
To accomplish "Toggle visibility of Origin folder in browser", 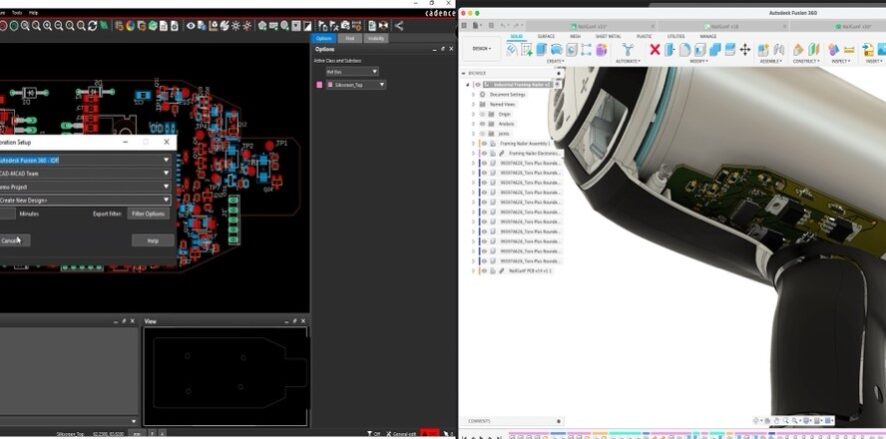I will click(483, 114).
